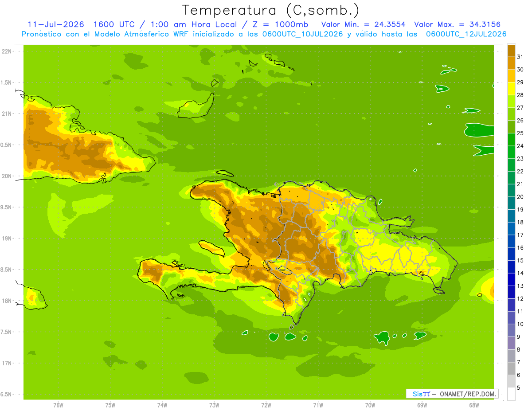This screenshot has width=532, height=411.
Task: Click the date "11-Jul-2026" in header
Action: pos(55,24)
